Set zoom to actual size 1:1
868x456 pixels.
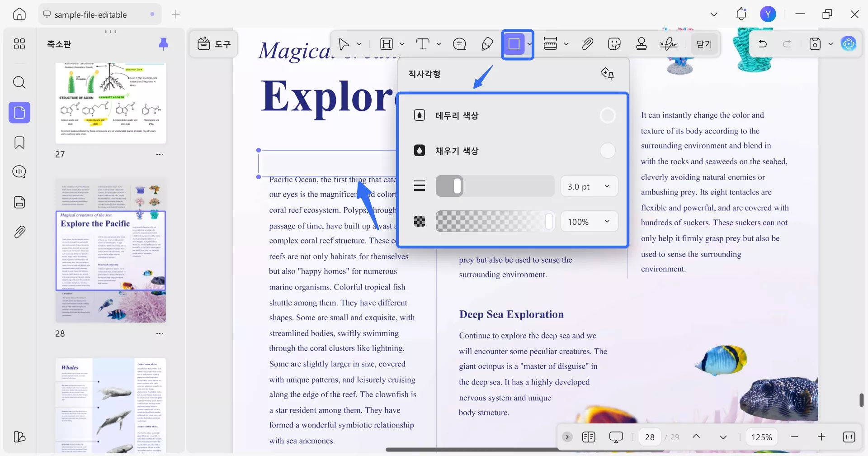849,437
